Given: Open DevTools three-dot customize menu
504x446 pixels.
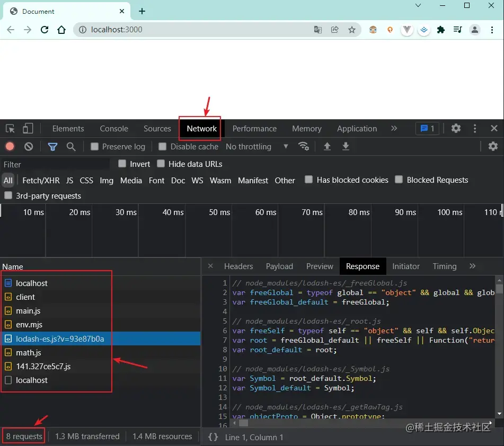Looking at the screenshot, I should [475, 129].
